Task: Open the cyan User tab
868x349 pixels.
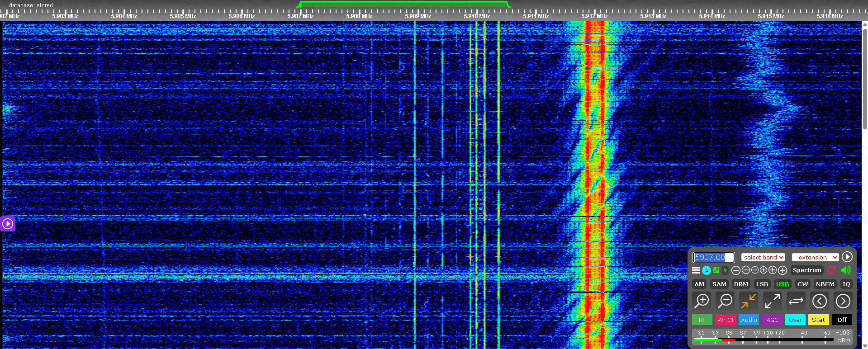Action: coord(795,320)
